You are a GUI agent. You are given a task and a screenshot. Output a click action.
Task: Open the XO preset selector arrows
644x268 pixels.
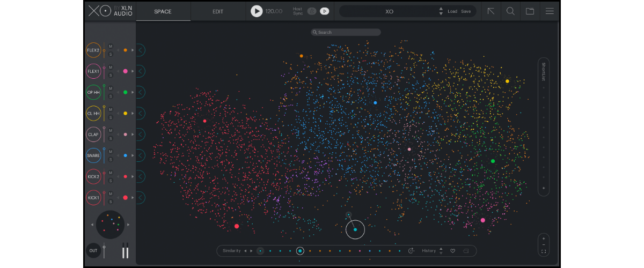(x=441, y=11)
